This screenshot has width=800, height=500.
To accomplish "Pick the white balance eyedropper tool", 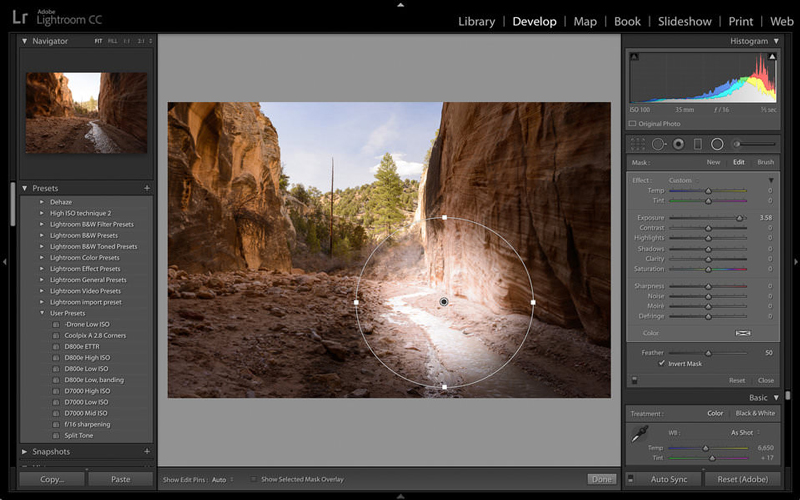I will click(x=637, y=434).
